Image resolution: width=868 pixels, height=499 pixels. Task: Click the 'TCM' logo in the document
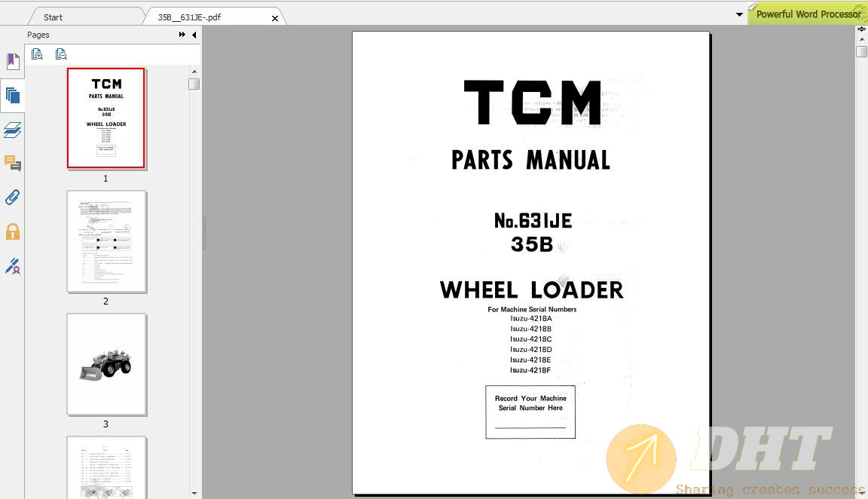pyautogui.click(x=532, y=102)
